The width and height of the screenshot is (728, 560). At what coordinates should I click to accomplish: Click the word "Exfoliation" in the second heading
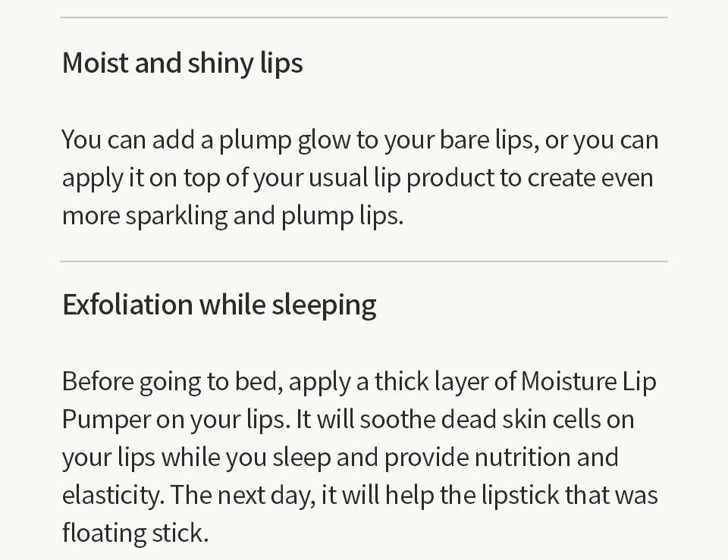click(x=127, y=305)
